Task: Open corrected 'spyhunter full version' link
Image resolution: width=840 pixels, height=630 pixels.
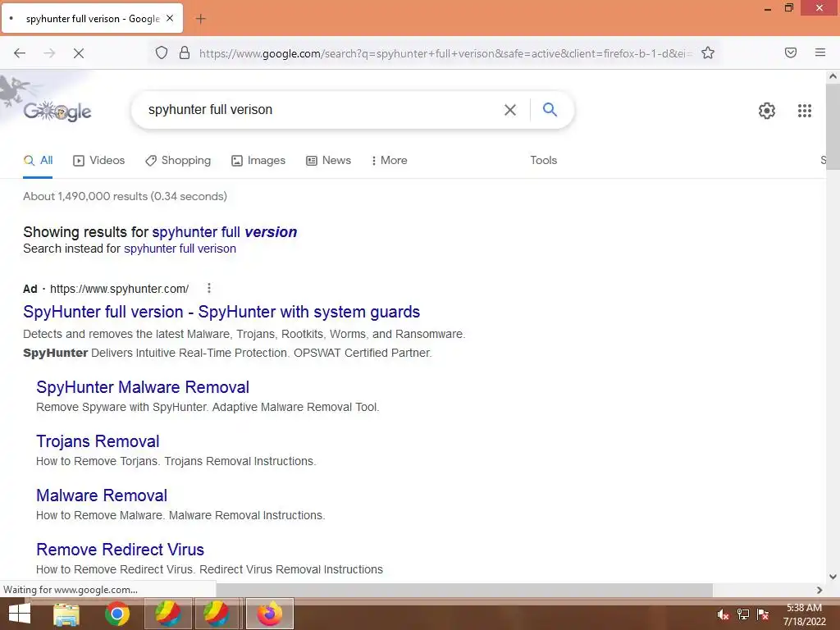Action: pos(225,232)
